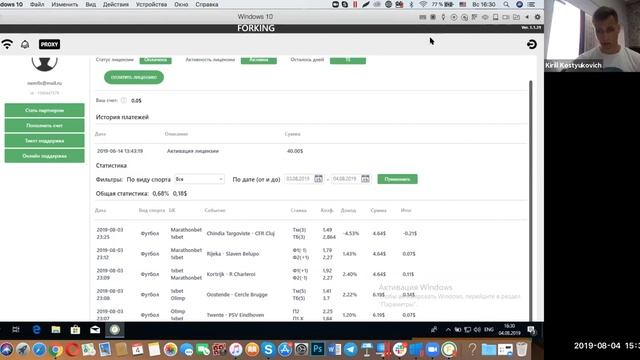Click the Mac menu bar Wi-Fi icon
The image size is (640, 360).
coord(423,4)
